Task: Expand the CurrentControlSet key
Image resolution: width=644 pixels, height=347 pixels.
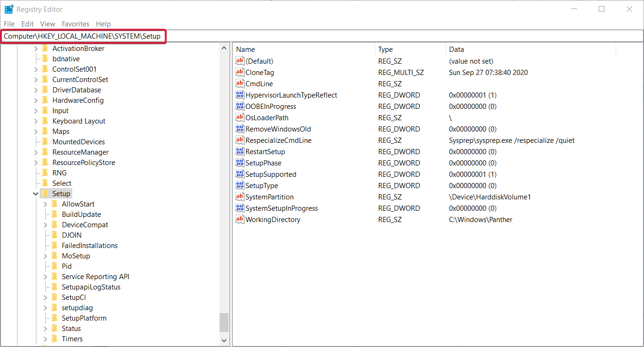Action: point(36,80)
